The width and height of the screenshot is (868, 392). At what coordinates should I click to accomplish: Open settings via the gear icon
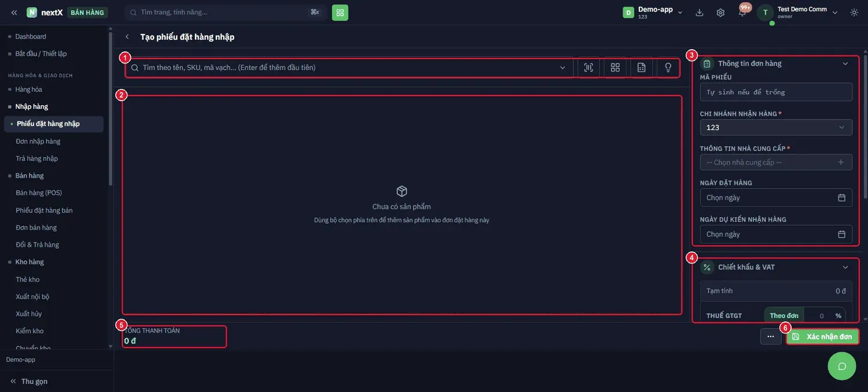click(720, 12)
